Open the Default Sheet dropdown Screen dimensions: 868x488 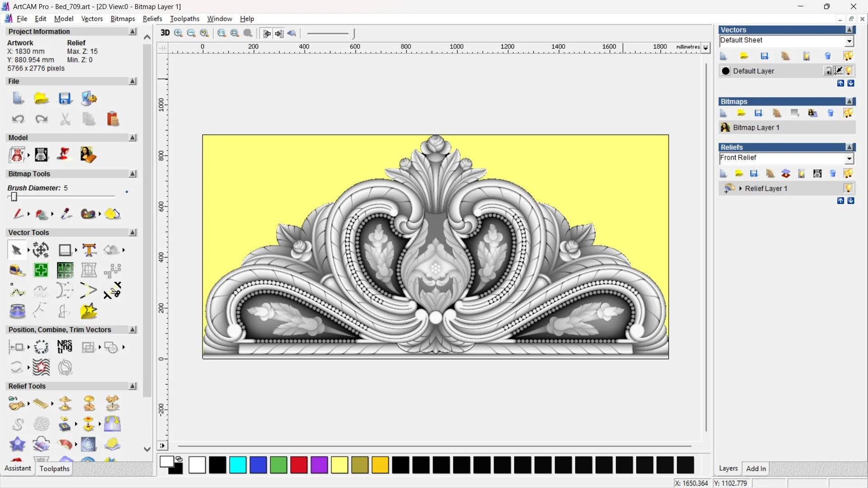(x=849, y=41)
